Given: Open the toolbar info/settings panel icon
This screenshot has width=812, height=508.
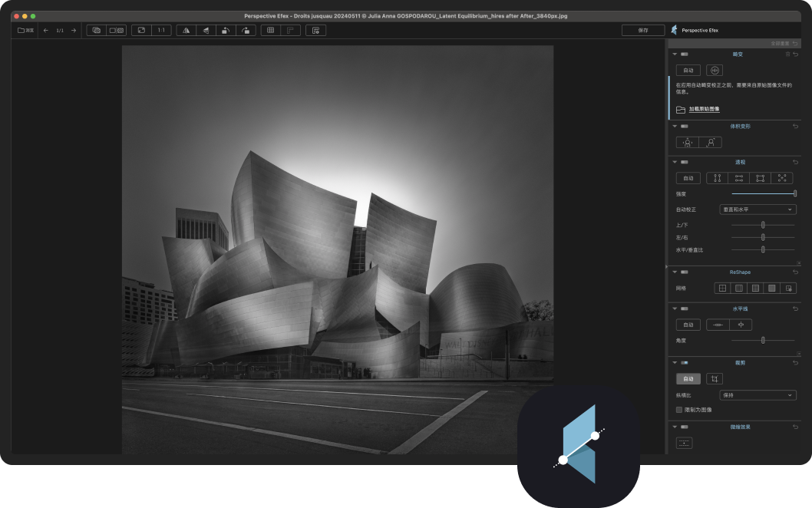Looking at the screenshot, I should [x=316, y=31].
